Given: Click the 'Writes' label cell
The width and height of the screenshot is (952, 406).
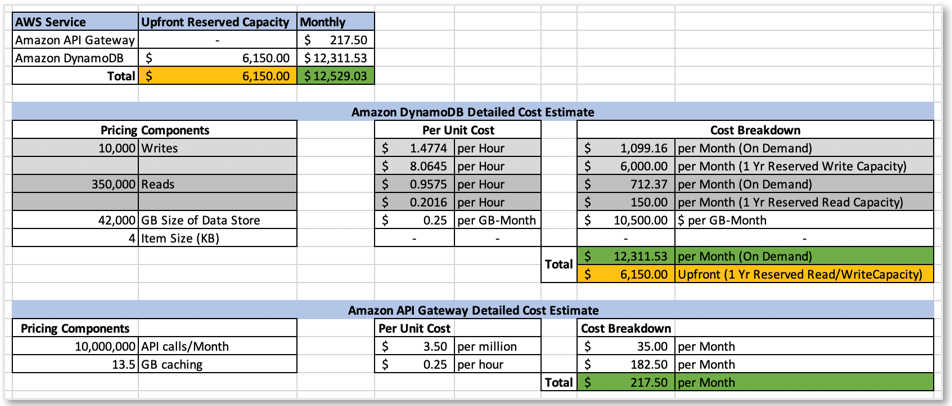Looking at the screenshot, I should coord(217,147).
